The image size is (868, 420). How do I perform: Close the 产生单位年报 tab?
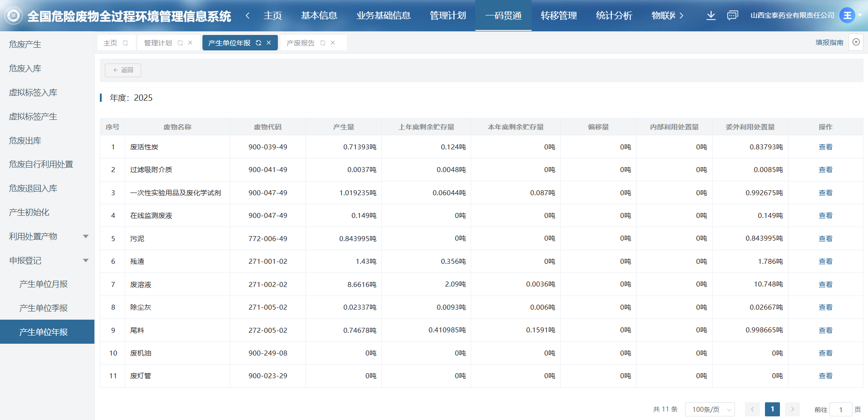pos(269,43)
